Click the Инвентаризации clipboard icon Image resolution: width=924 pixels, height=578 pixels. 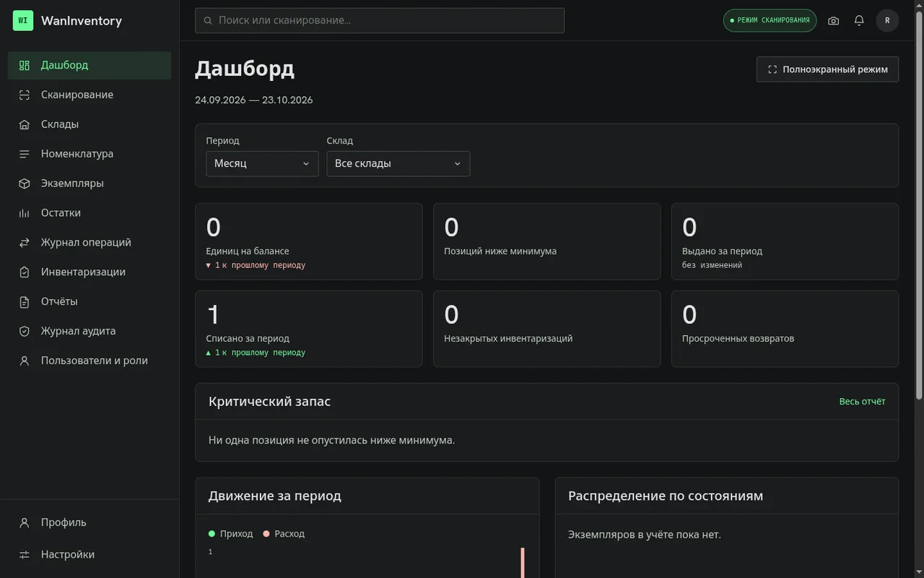coord(25,272)
